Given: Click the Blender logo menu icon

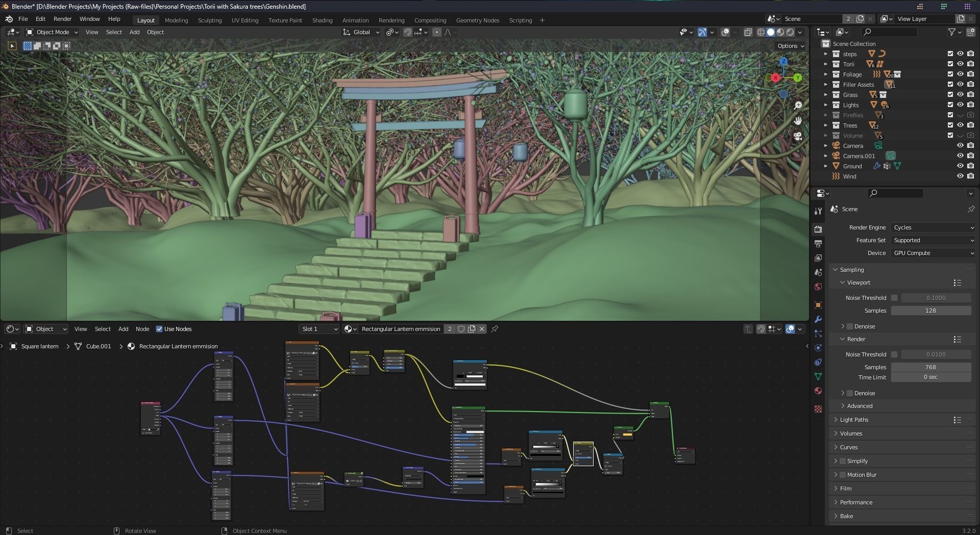Looking at the screenshot, I should [9, 19].
